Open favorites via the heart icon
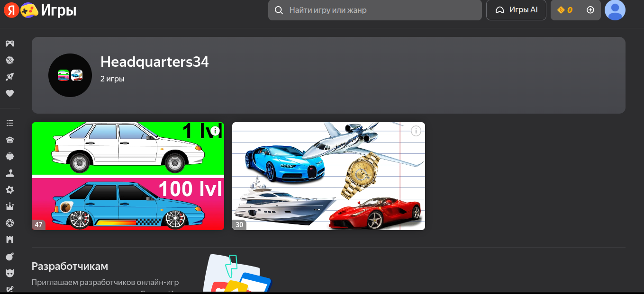The width and height of the screenshot is (644, 294). (x=9, y=93)
